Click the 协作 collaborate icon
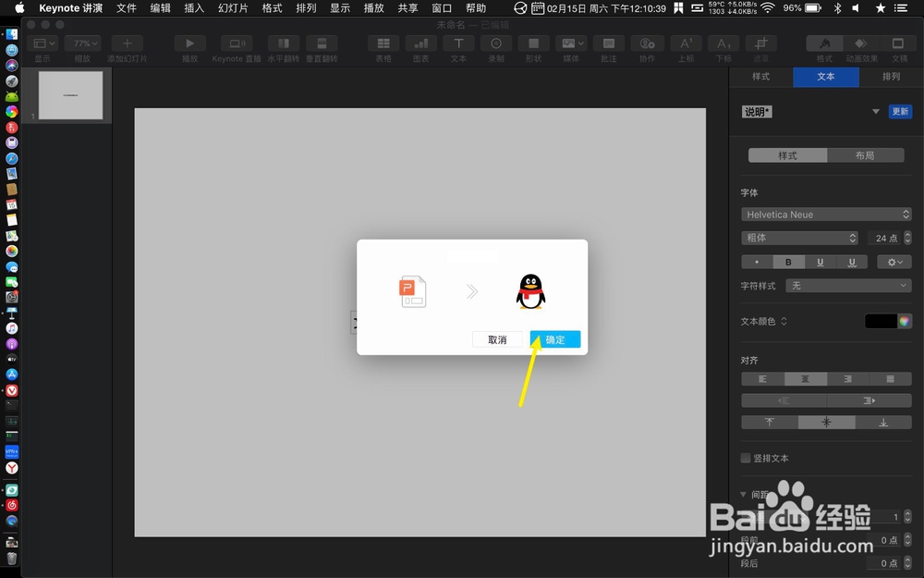 tap(647, 43)
